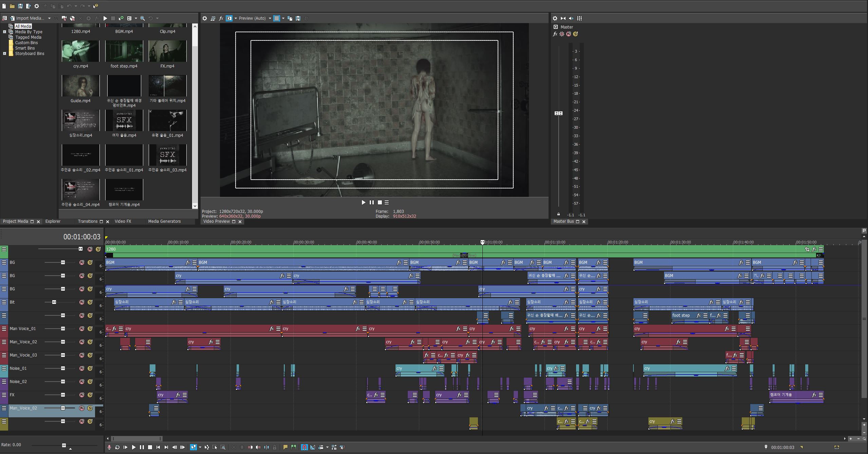Open the master bus mixer faders icon

point(579,18)
